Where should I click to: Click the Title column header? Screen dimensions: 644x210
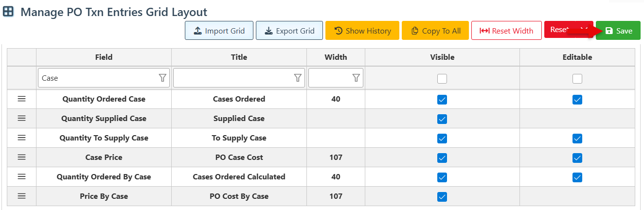pyautogui.click(x=239, y=57)
